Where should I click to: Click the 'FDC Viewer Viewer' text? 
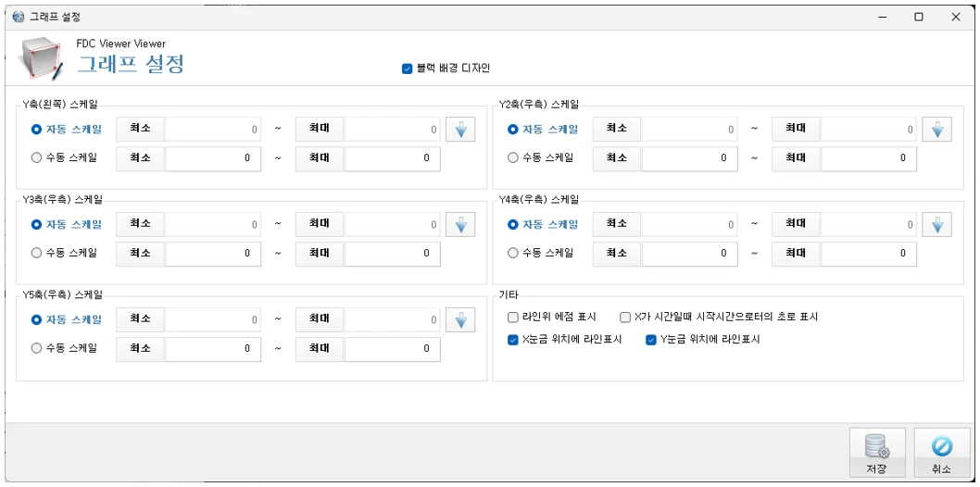[121, 44]
